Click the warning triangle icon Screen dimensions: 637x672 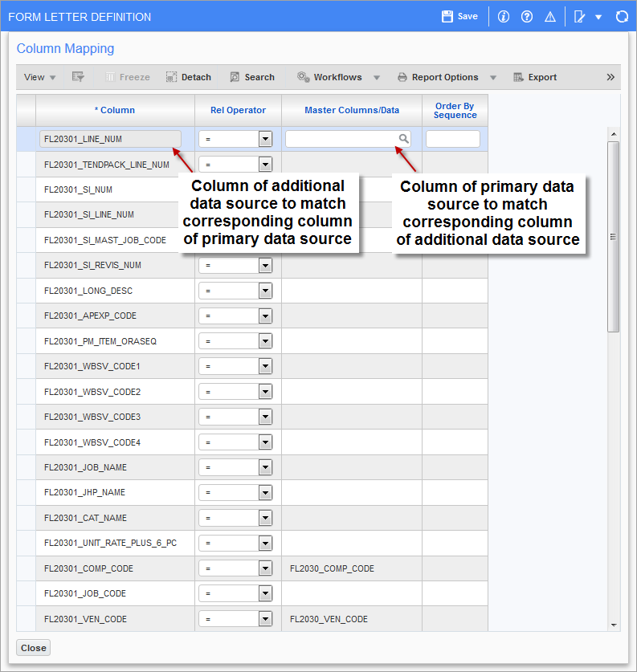pos(550,17)
